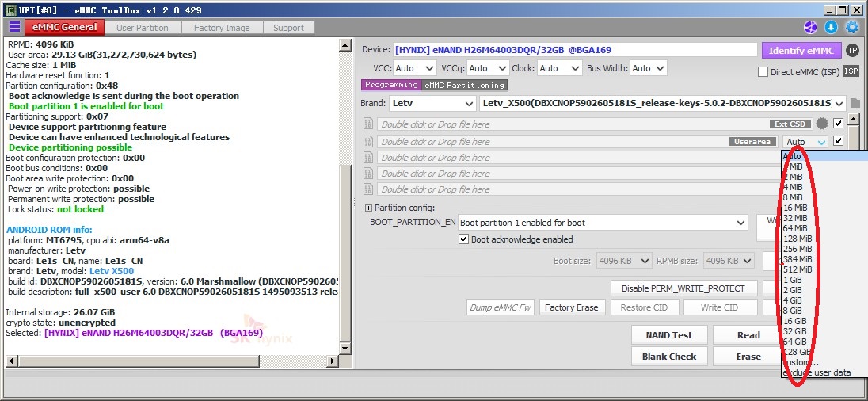Click the file icon on the fourth file row

pyautogui.click(x=368, y=174)
